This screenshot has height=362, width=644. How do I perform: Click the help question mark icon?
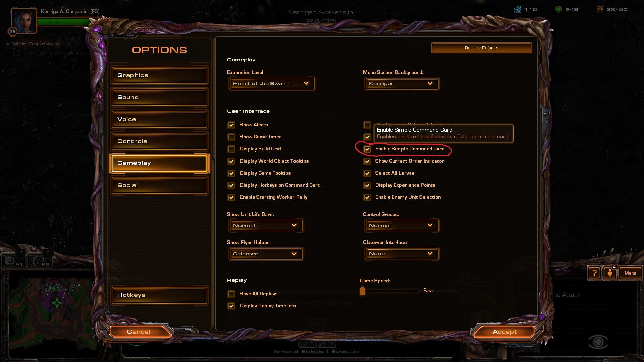[594, 273]
